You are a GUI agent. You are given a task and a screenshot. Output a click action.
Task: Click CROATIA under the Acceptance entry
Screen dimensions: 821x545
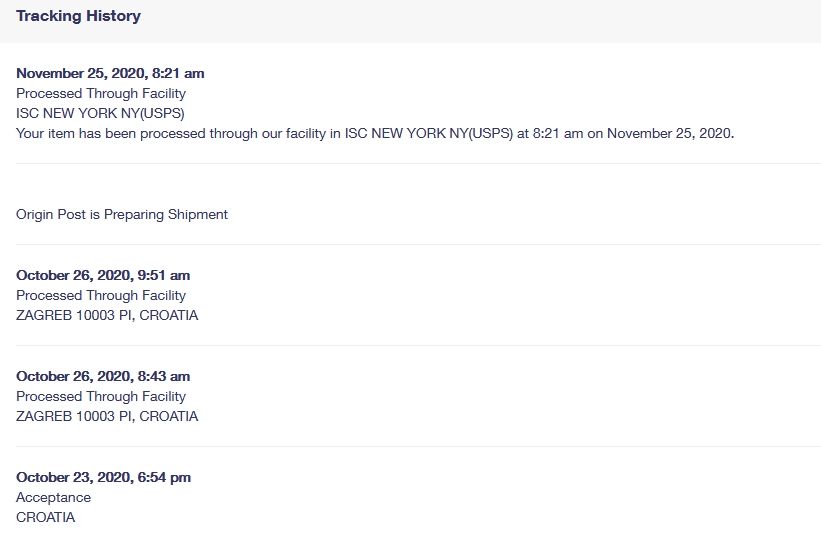click(x=45, y=517)
